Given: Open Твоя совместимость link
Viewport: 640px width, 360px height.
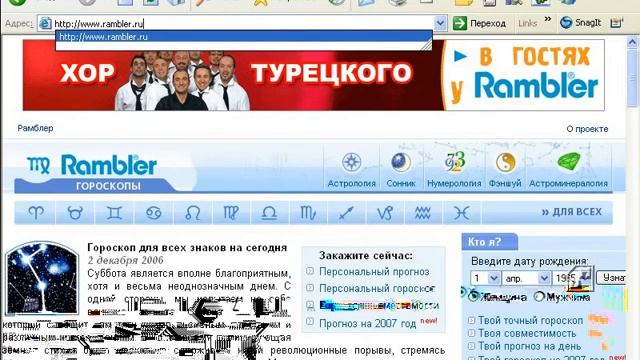Looking at the screenshot, I should coord(527,333).
